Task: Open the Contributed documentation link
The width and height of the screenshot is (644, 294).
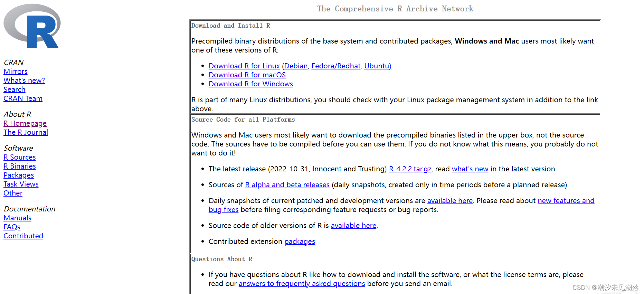Action: click(x=23, y=236)
